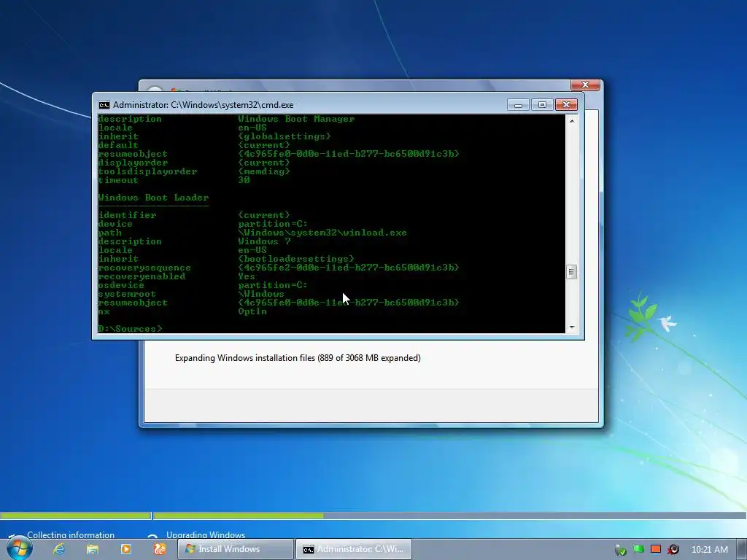The image size is (747, 560).
Task: Click the orange browser icon in taskbar
Action: coord(160,549)
